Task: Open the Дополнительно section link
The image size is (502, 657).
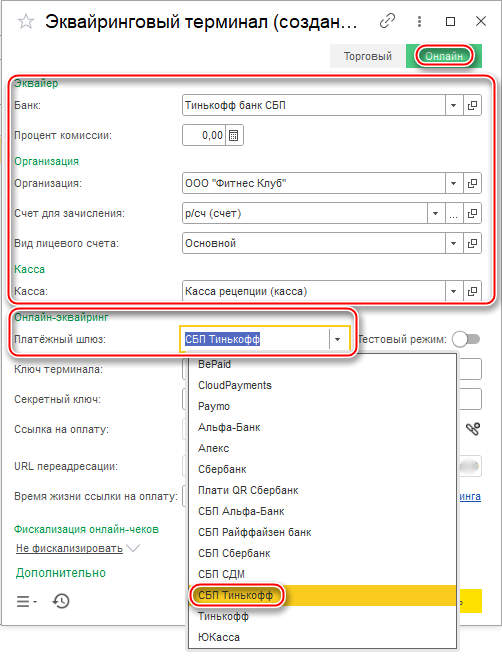Action: tap(61, 573)
